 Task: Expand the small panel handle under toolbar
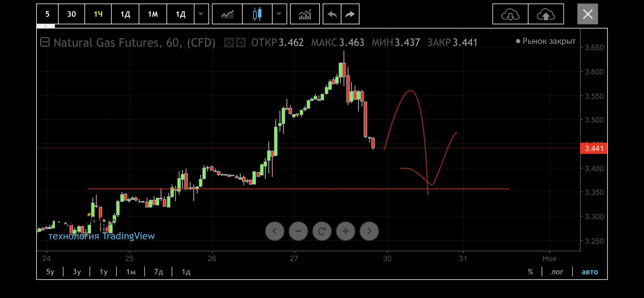(46, 26)
